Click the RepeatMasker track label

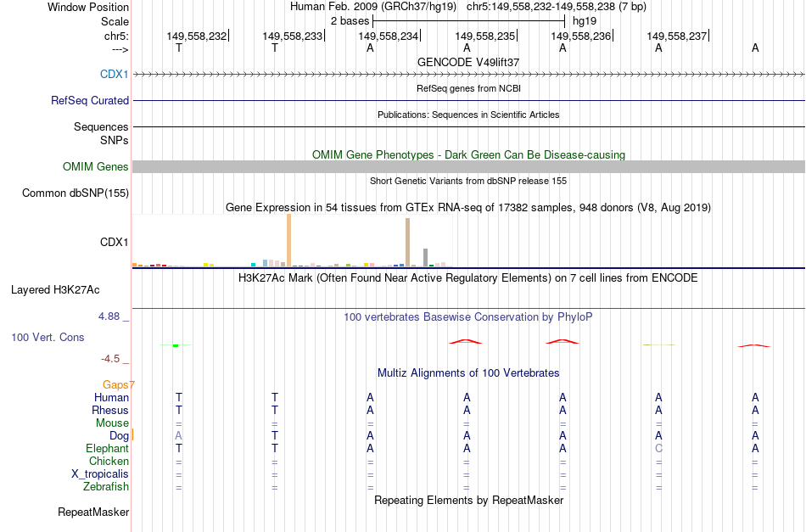coord(93,512)
